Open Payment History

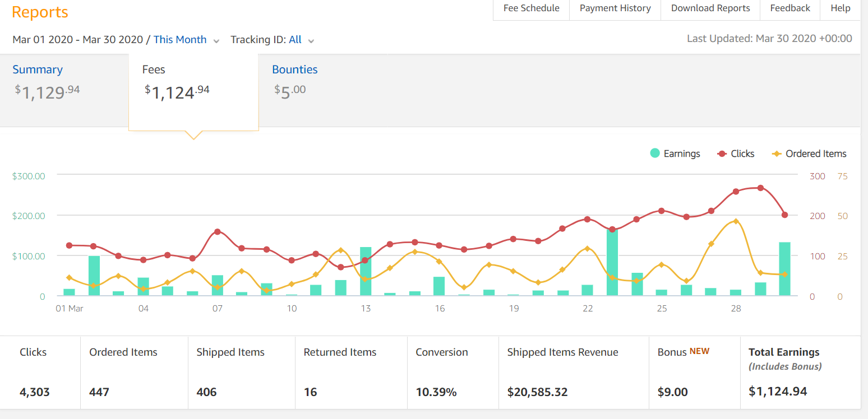(x=615, y=8)
